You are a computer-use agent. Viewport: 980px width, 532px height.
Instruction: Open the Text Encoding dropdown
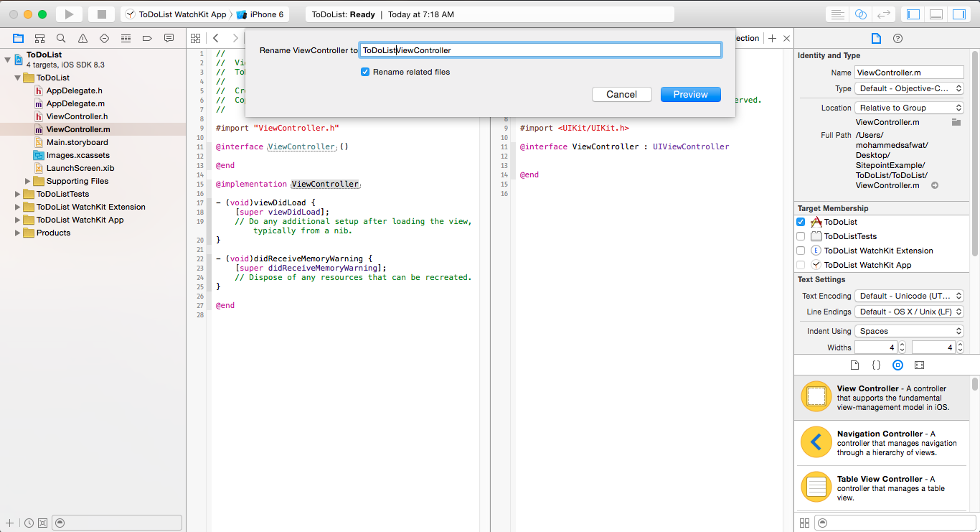(x=909, y=296)
